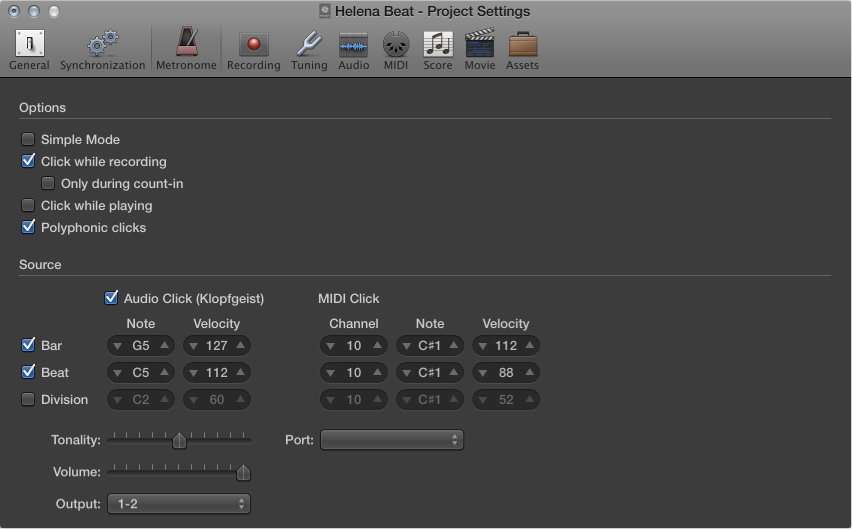
Task: Increase Beat MIDI velocity 88
Action: (x=529, y=372)
